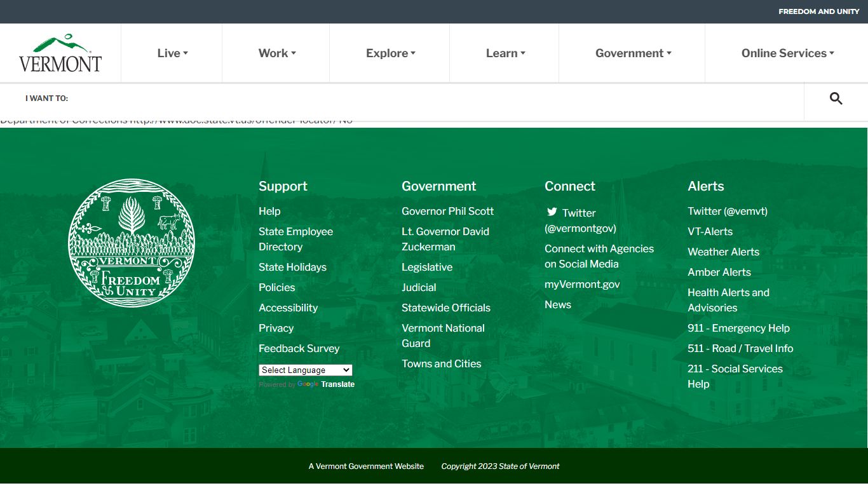Image resolution: width=868 pixels, height=488 pixels.
Task: Expand the Live menu
Action: click(x=172, y=53)
